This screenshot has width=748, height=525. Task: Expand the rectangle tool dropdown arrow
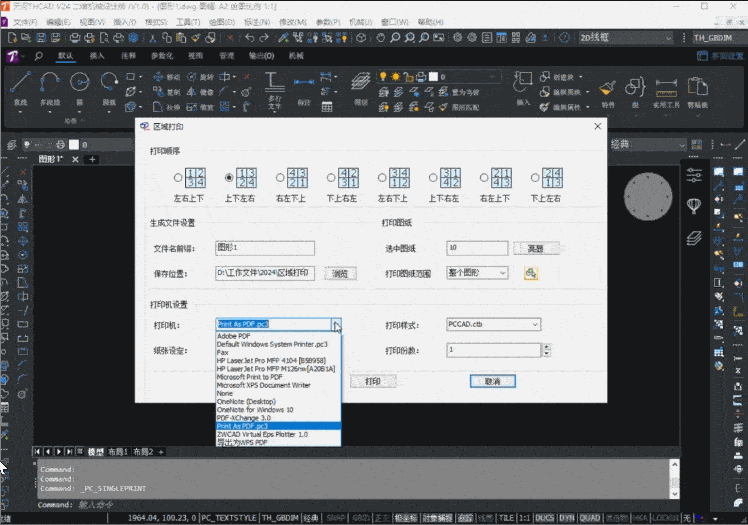[x=140, y=77]
